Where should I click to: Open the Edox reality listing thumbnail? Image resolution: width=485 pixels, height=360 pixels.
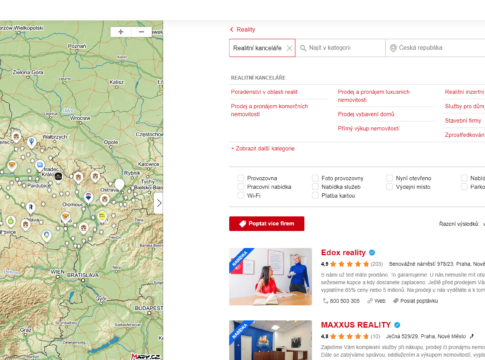(x=270, y=277)
